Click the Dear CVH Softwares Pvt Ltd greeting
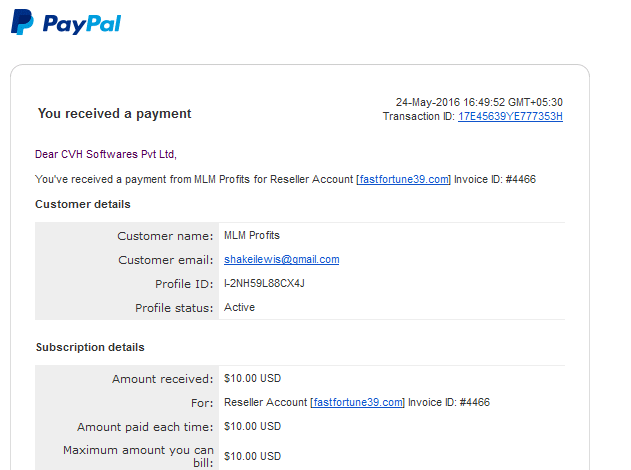The image size is (631, 470). coord(106,154)
